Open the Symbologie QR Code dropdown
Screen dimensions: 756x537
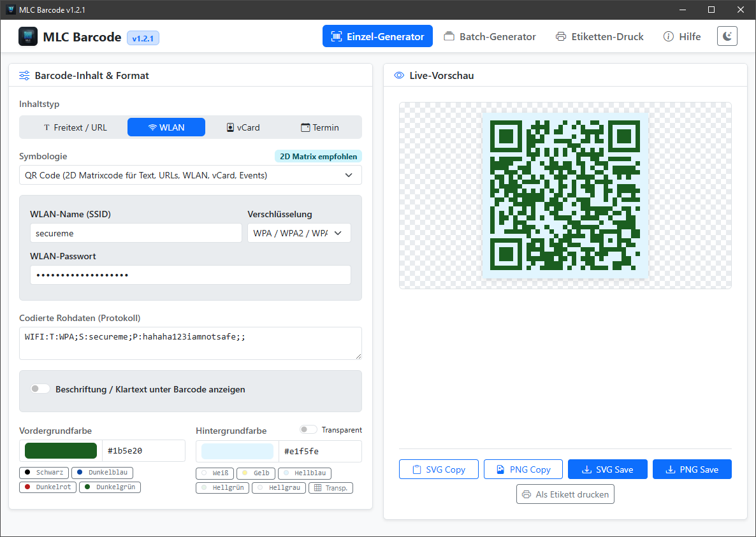pyautogui.click(x=191, y=175)
